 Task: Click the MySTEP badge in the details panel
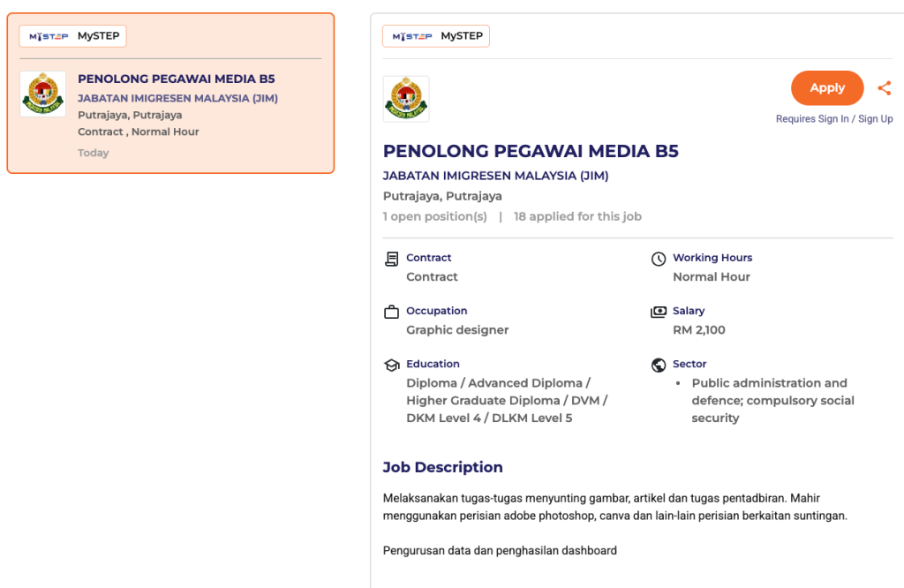[x=436, y=36]
